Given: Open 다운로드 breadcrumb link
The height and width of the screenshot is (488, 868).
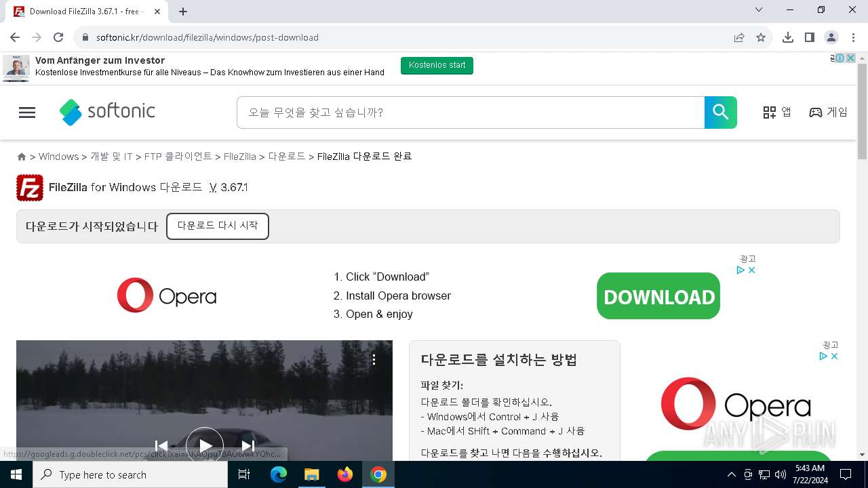Looking at the screenshot, I should [x=287, y=157].
